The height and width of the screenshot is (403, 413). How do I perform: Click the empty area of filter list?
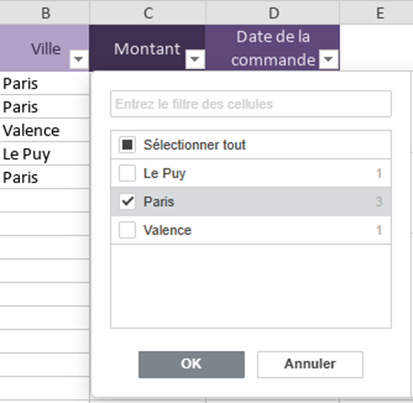[x=251, y=286]
